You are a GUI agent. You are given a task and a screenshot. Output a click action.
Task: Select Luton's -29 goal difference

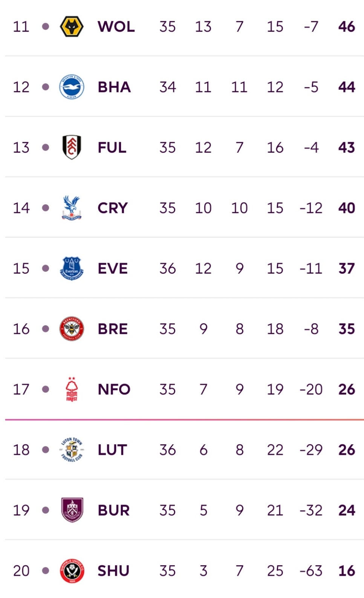(x=311, y=450)
